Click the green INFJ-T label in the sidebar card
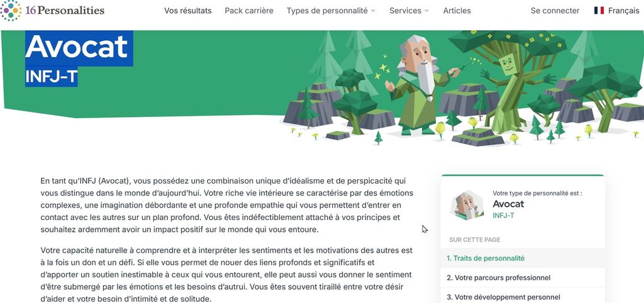 pos(503,215)
